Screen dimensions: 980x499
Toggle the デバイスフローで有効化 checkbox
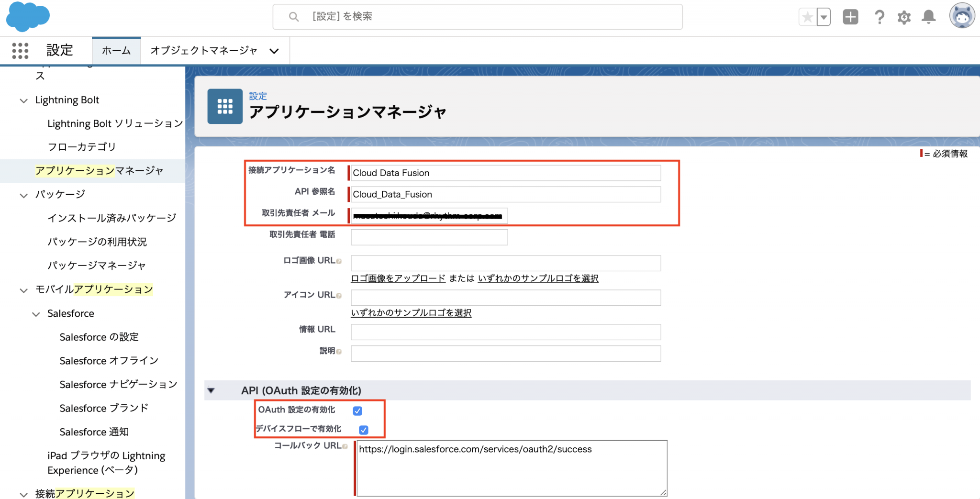364,430
